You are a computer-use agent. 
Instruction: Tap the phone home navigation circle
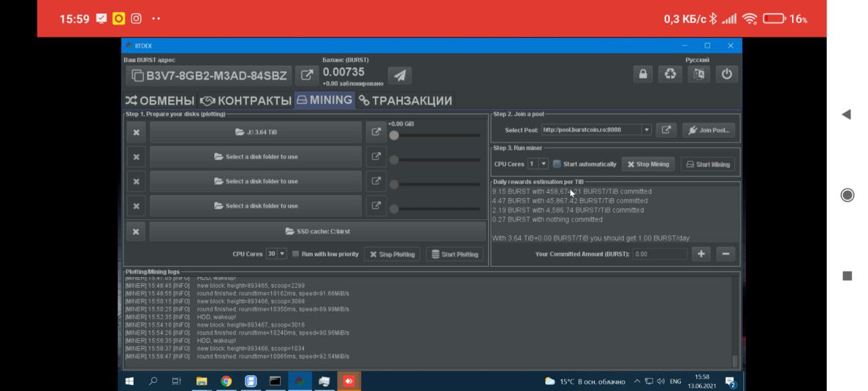tap(847, 195)
